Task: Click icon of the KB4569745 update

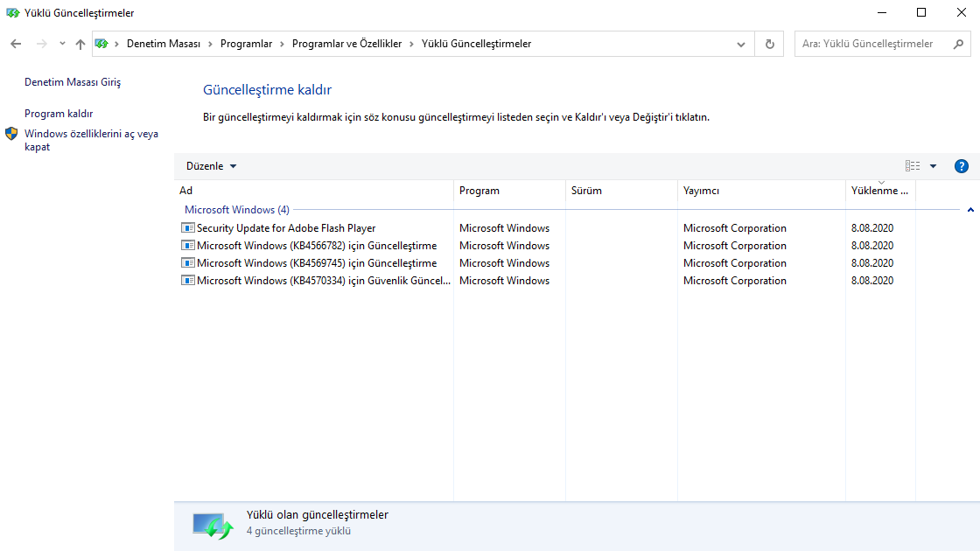Action: (x=187, y=263)
